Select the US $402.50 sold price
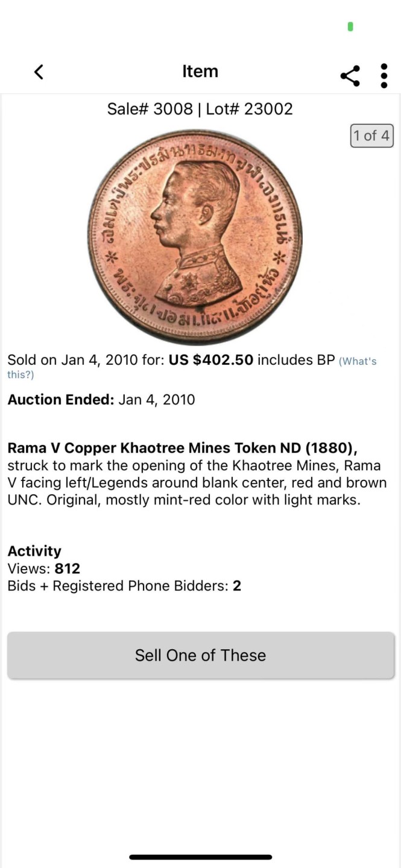The width and height of the screenshot is (401, 868). (x=210, y=360)
